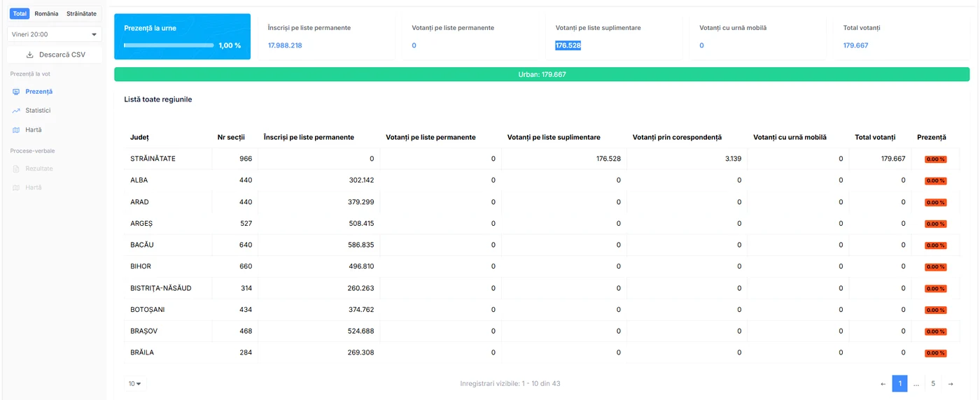The height and width of the screenshot is (400, 980).
Task: Select page 1 in pagination
Action: tap(899, 384)
